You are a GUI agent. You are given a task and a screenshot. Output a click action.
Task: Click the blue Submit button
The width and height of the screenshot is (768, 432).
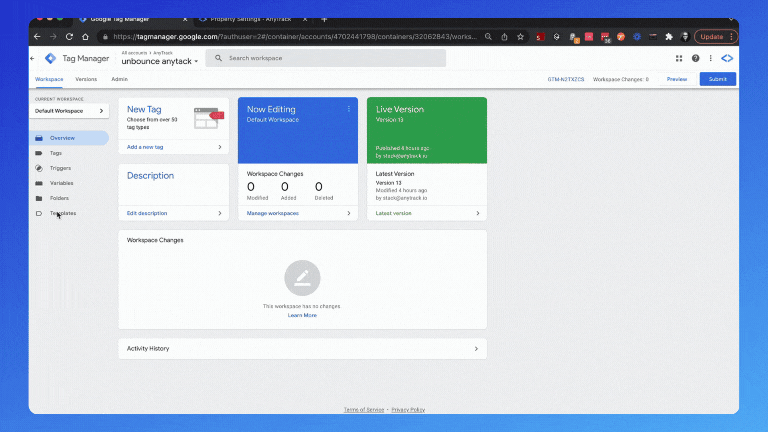718,79
